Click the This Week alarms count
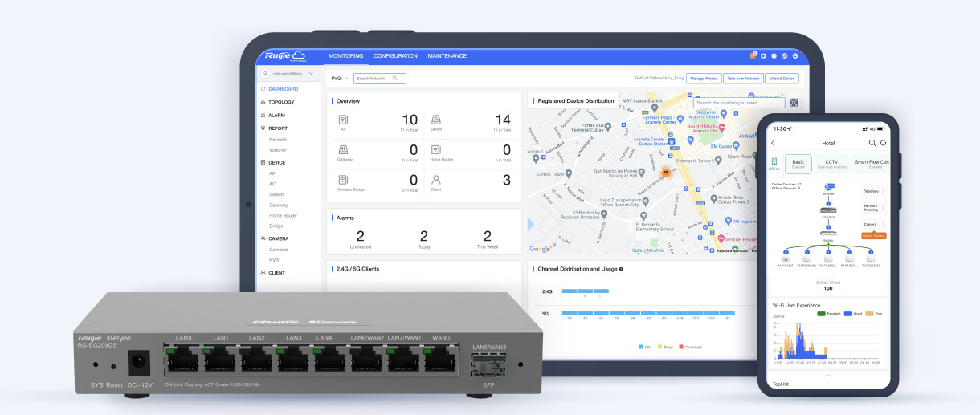 click(487, 236)
